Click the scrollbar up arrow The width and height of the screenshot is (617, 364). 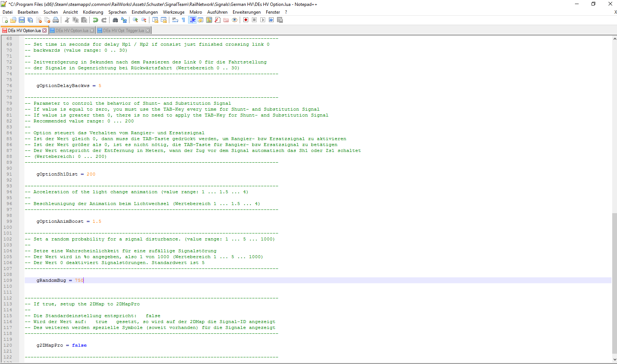click(614, 38)
